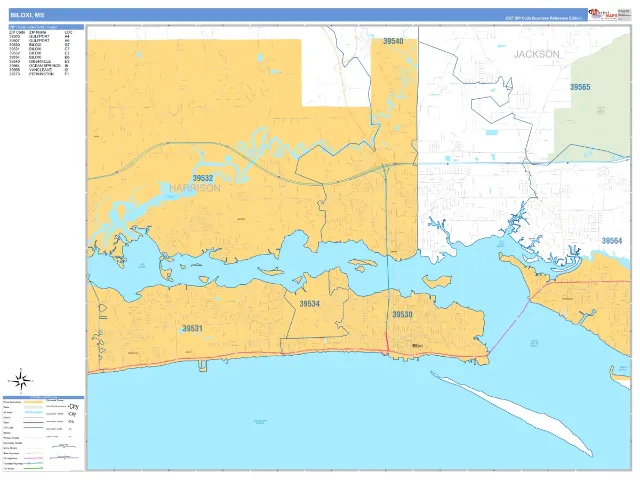Click the 39565 ZIP code label
Viewport: 640px width, 480px height.
pyautogui.click(x=580, y=87)
